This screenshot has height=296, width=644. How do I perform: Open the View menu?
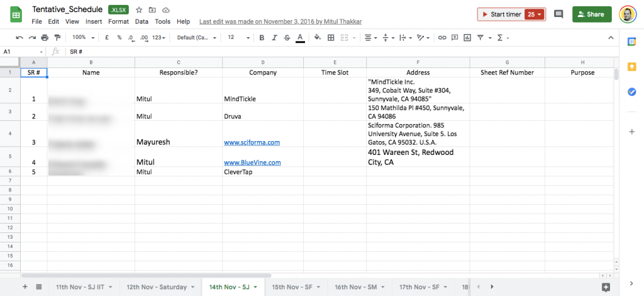coord(72,21)
